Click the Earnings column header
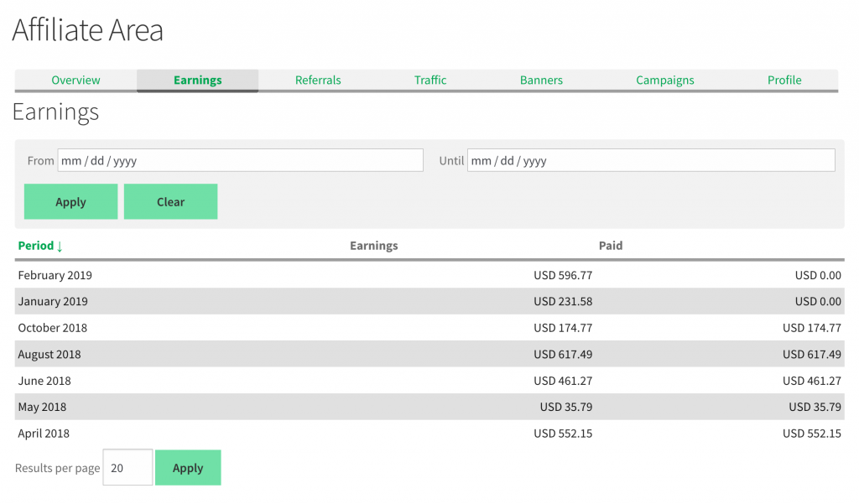The width and height of the screenshot is (859, 504). point(373,246)
